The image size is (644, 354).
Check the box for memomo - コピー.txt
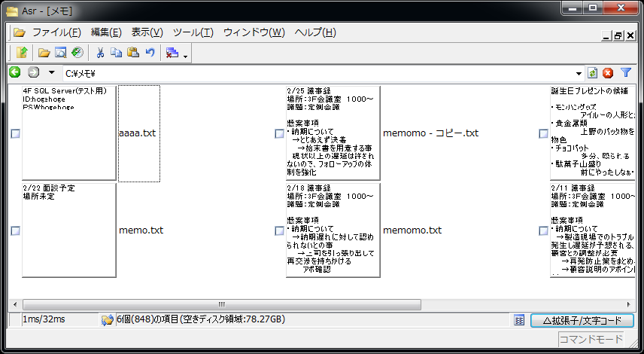click(279, 133)
